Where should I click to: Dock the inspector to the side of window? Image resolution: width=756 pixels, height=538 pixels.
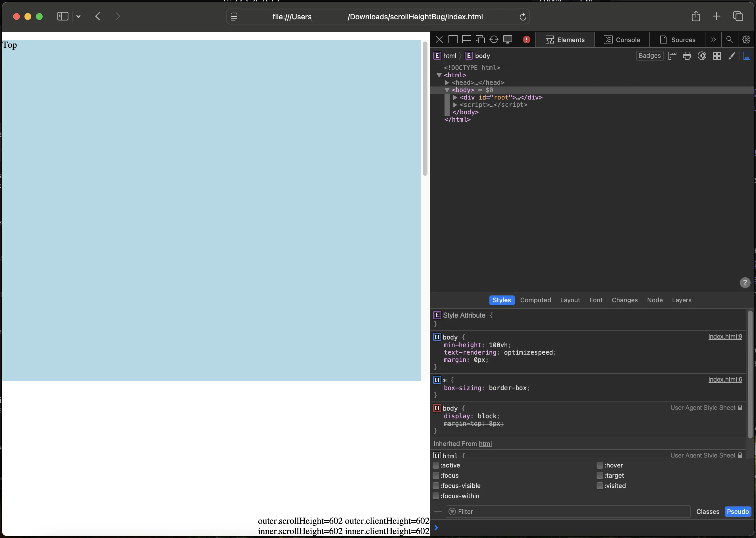point(453,40)
